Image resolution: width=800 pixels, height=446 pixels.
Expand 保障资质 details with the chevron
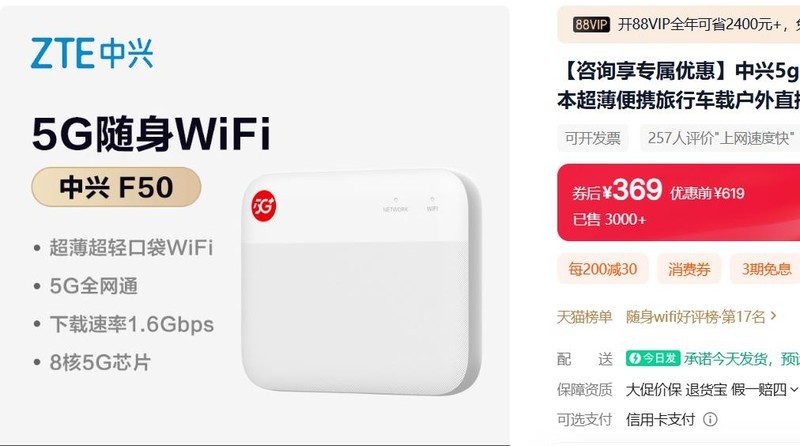[x=793, y=390]
